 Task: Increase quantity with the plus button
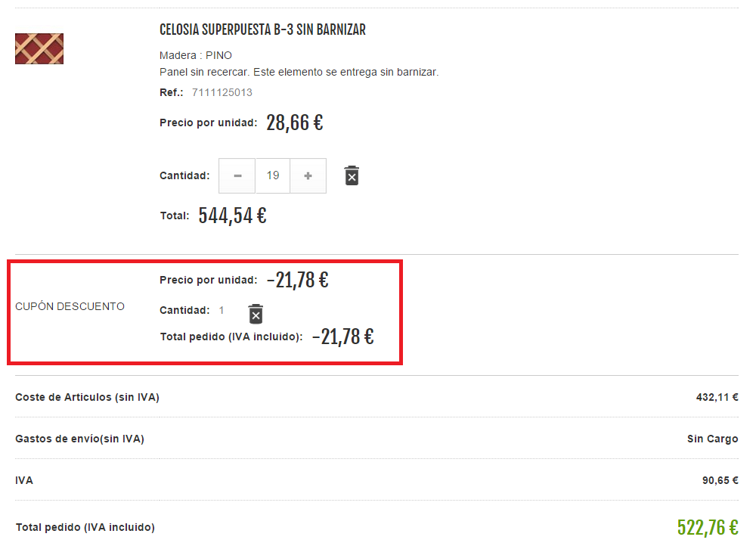pos(308,175)
